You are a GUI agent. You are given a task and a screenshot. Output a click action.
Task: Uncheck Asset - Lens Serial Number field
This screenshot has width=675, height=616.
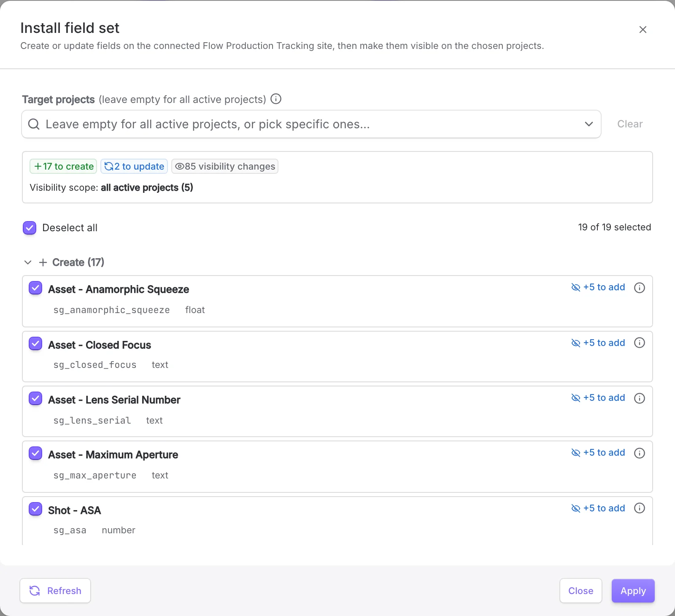(x=35, y=399)
